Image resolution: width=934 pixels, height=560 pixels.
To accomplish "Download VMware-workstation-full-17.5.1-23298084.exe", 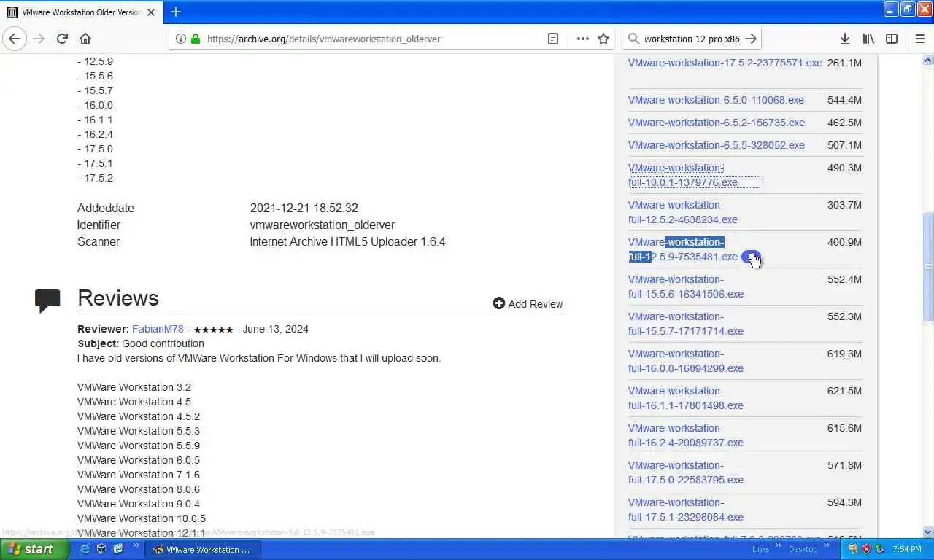I will pyautogui.click(x=686, y=510).
